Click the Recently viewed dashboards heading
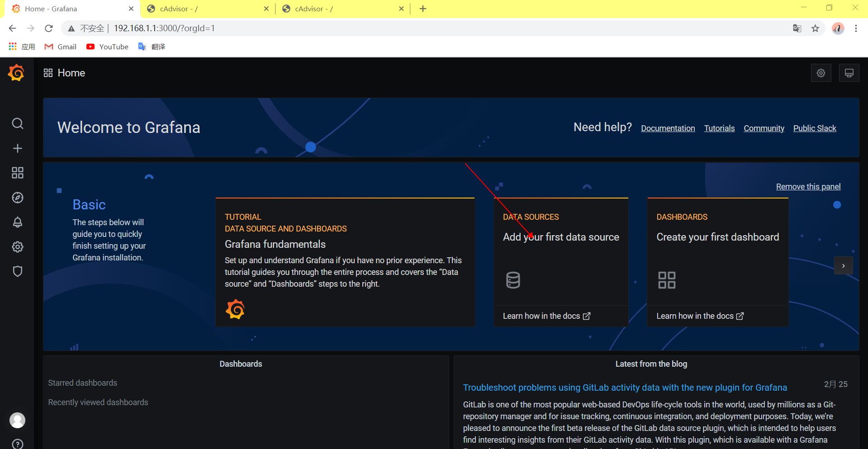The height and width of the screenshot is (449, 868). (98, 402)
